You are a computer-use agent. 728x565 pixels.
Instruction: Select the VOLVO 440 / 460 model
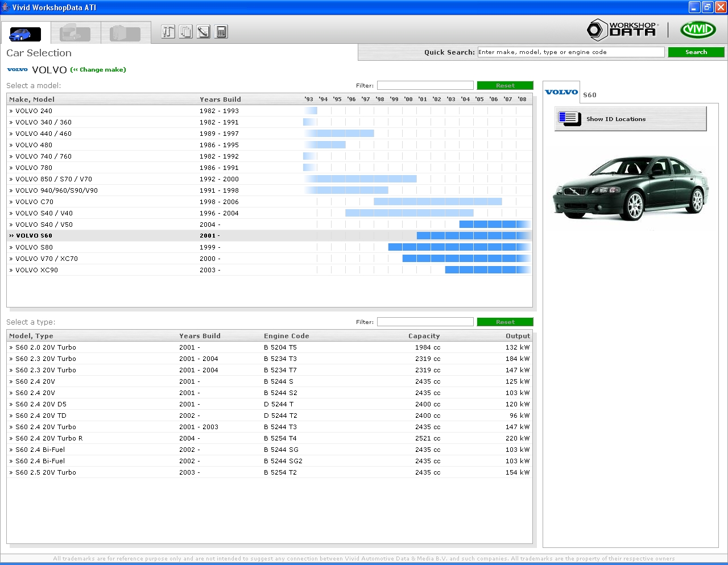[x=270, y=134]
